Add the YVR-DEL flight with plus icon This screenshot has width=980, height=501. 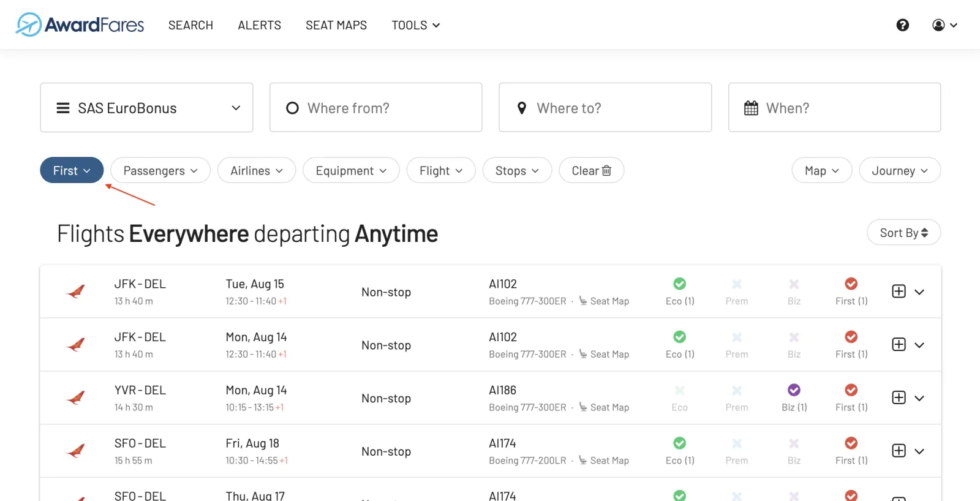tap(899, 397)
